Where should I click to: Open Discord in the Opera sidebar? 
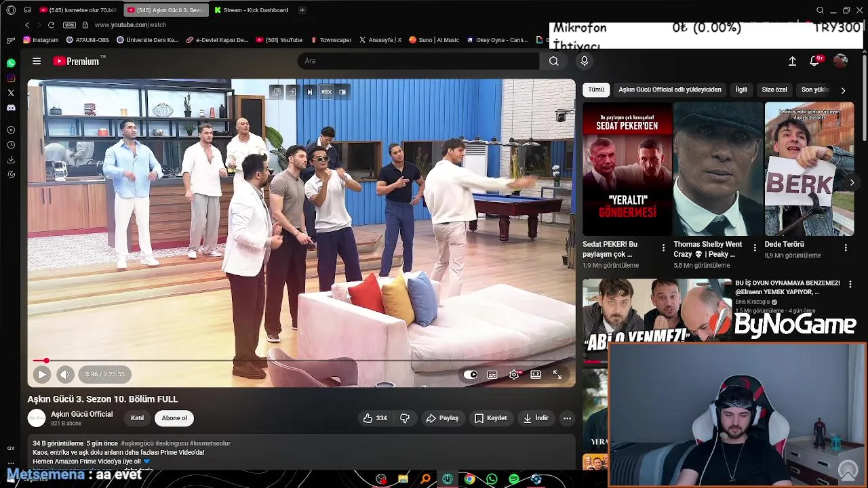(x=11, y=108)
